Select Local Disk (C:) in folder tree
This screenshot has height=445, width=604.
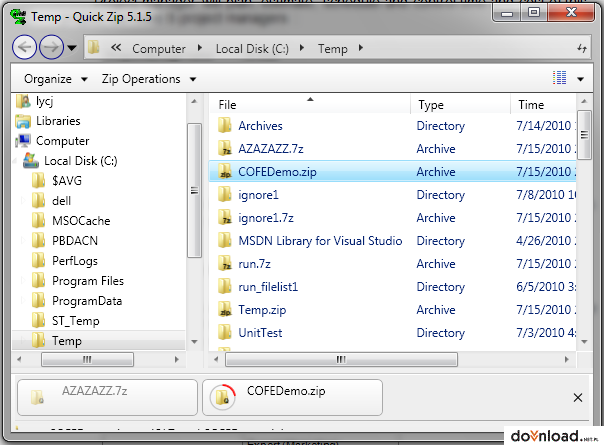[x=81, y=161]
